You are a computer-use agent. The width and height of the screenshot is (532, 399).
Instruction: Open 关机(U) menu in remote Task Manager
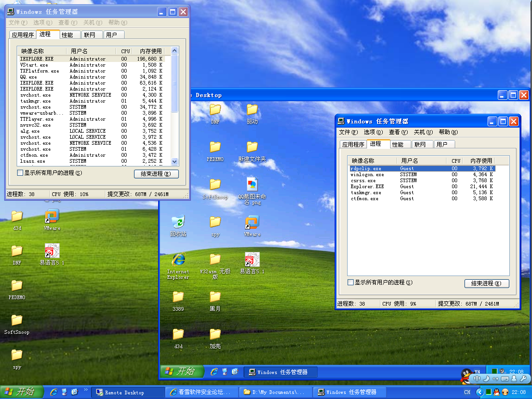[x=423, y=132]
